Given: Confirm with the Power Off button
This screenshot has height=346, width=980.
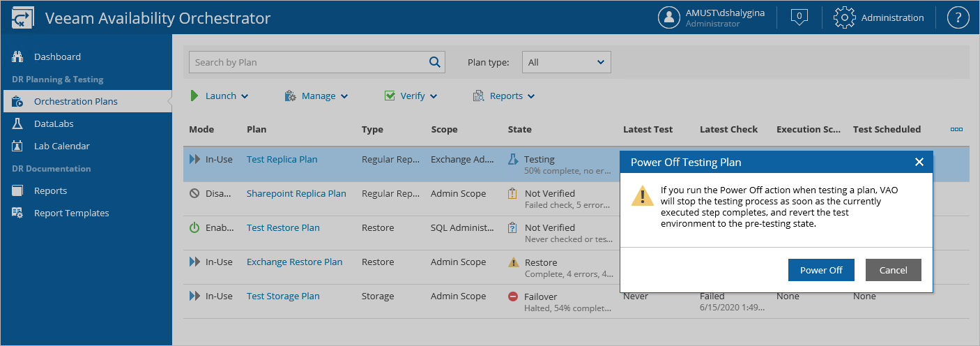Looking at the screenshot, I should pyautogui.click(x=821, y=270).
